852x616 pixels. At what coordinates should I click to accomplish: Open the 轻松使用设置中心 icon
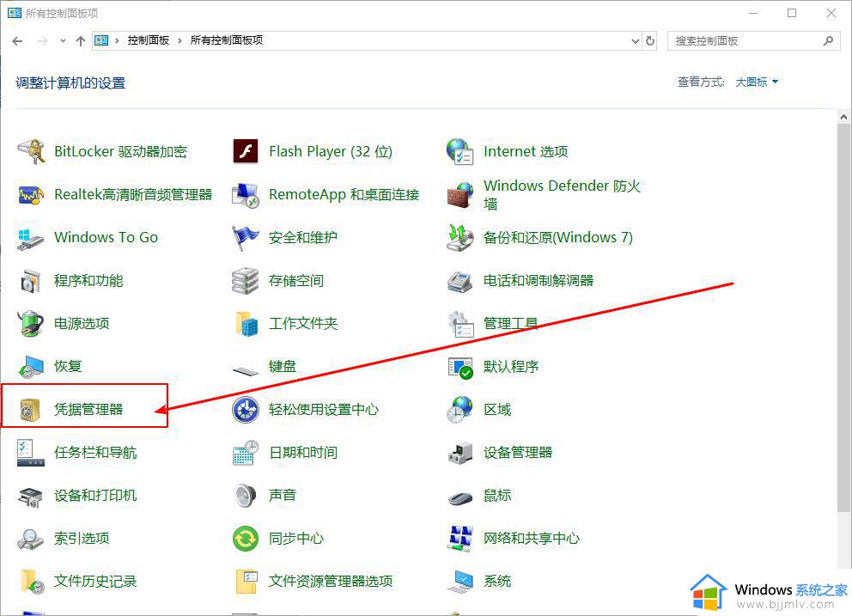246,410
